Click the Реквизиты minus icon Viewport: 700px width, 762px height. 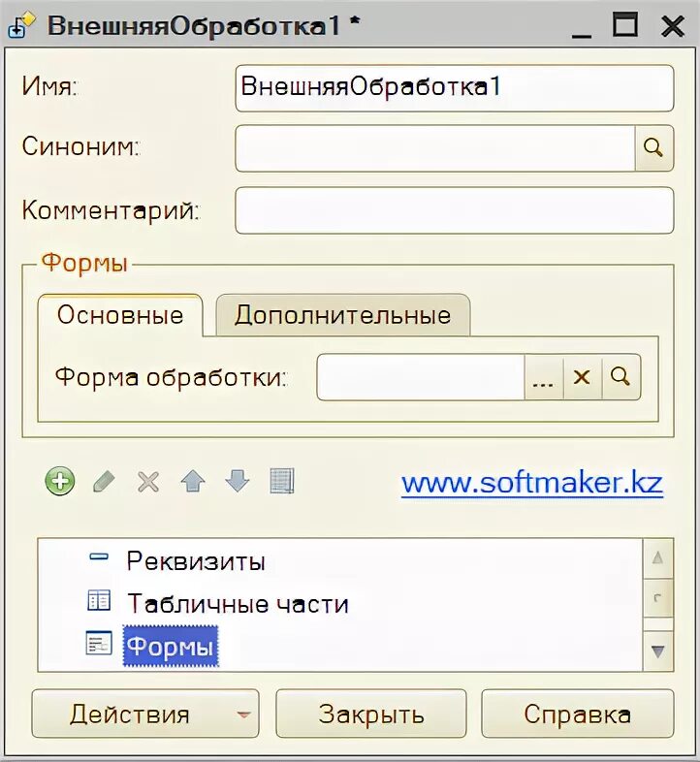pos(99,557)
